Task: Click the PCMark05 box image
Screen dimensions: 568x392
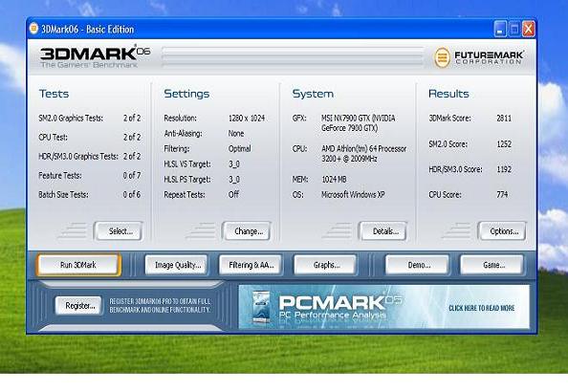Action: pos(261,307)
